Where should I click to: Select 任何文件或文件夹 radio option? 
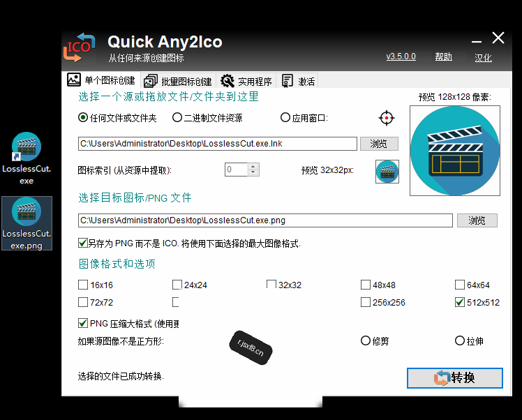[117, 118]
